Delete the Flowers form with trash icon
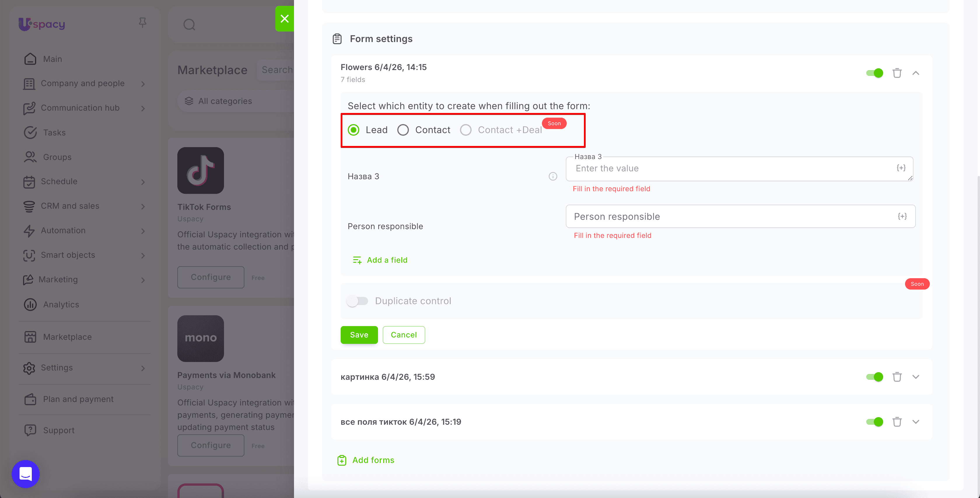The image size is (980, 498). click(897, 73)
